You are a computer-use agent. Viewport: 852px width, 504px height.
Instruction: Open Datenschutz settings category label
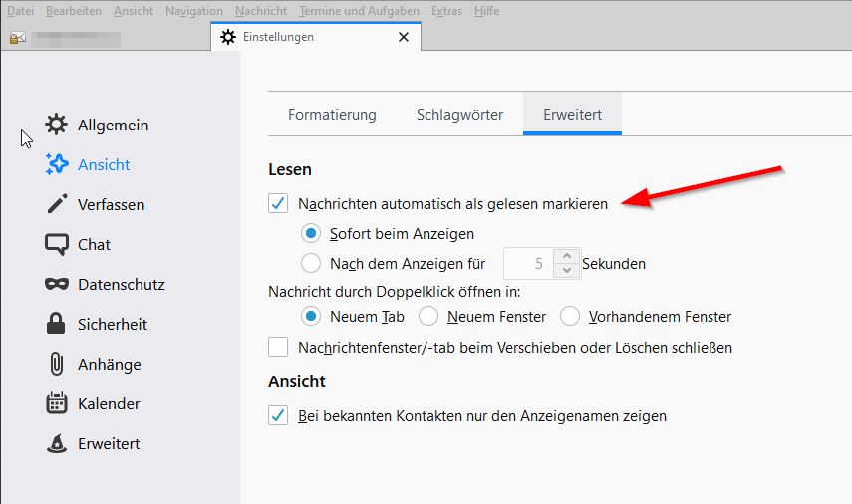(122, 285)
